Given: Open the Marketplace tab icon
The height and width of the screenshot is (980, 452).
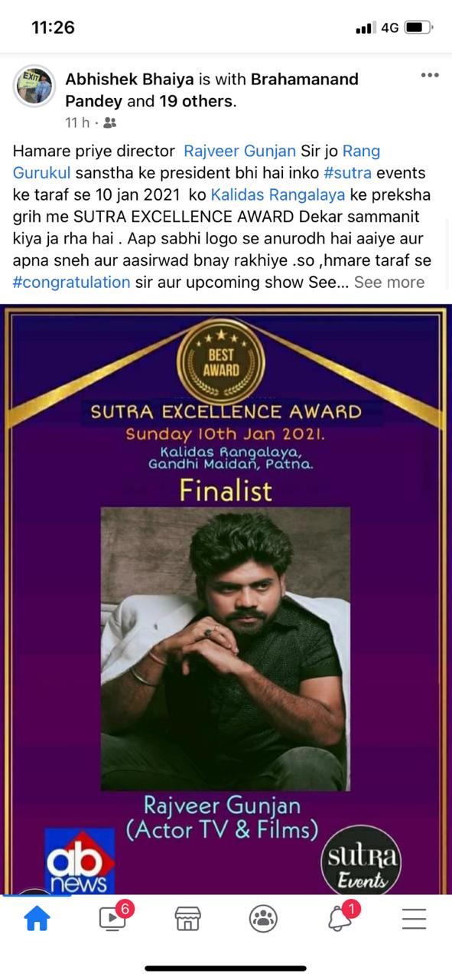Looking at the screenshot, I should (187, 918).
